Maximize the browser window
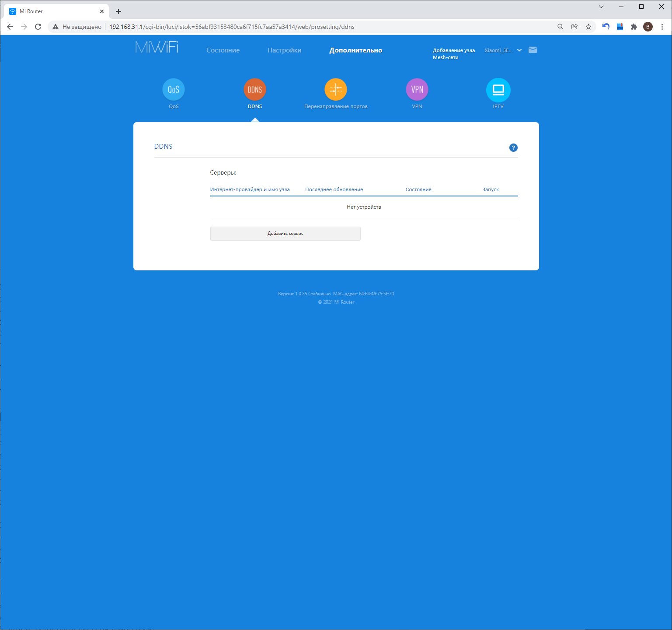 pos(641,7)
